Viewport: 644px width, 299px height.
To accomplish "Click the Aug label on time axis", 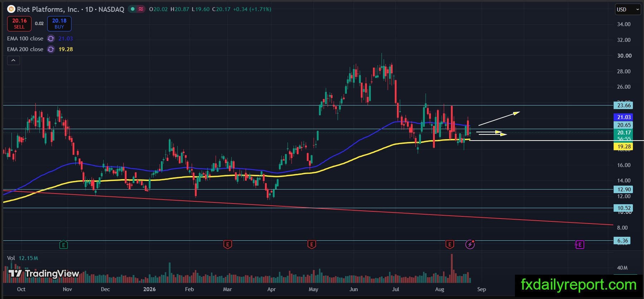I will 439,289.
